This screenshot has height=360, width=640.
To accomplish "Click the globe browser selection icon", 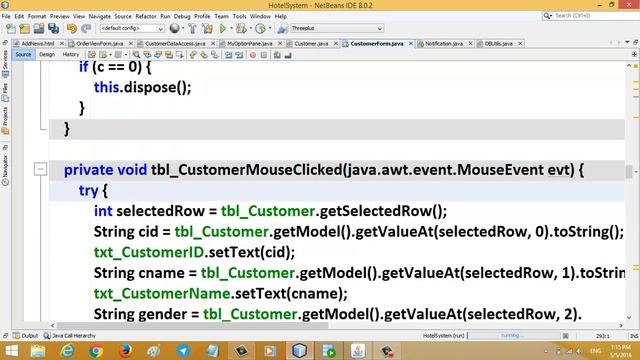I will coord(175,28).
